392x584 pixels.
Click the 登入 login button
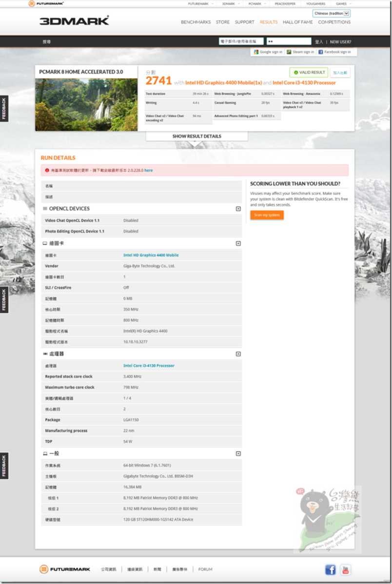click(x=319, y=42)
